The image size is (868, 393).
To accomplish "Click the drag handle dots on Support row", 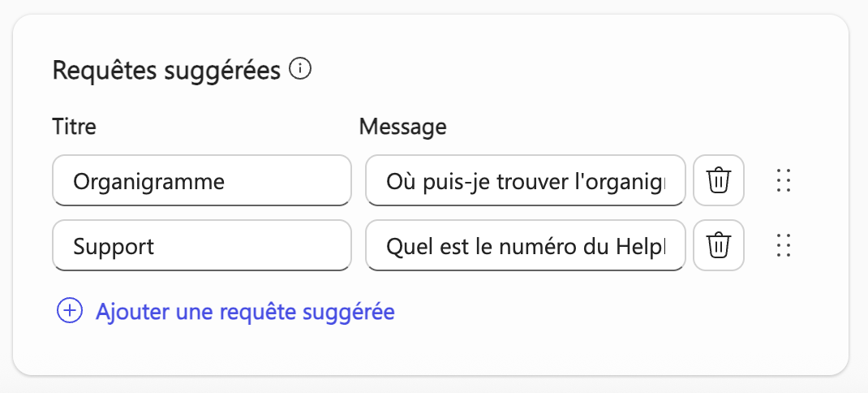I will pyautogui.click(x=783, y=245).
